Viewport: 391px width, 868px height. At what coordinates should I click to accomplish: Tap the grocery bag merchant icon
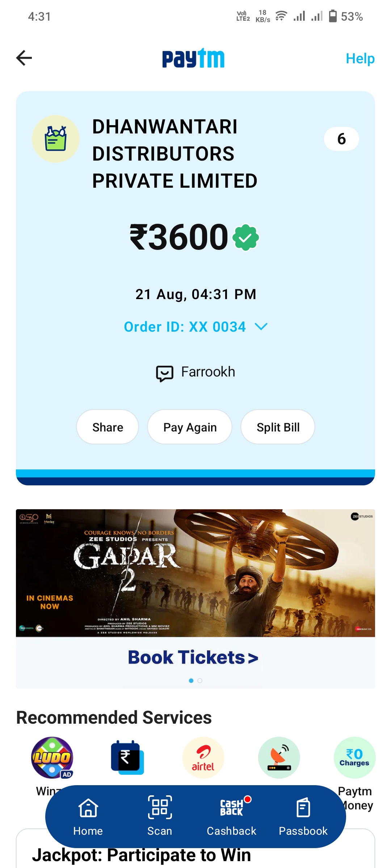coord(56,139)
